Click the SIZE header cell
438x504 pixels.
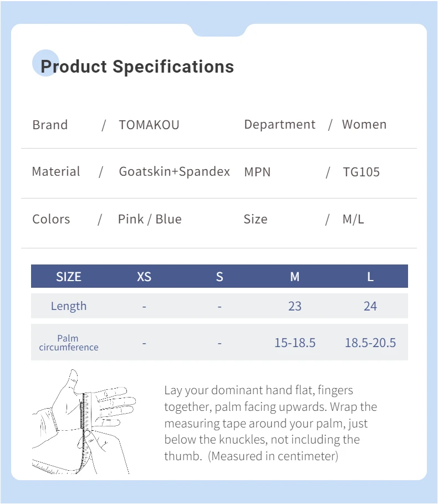pyautogui.click(x=68, y=277)
